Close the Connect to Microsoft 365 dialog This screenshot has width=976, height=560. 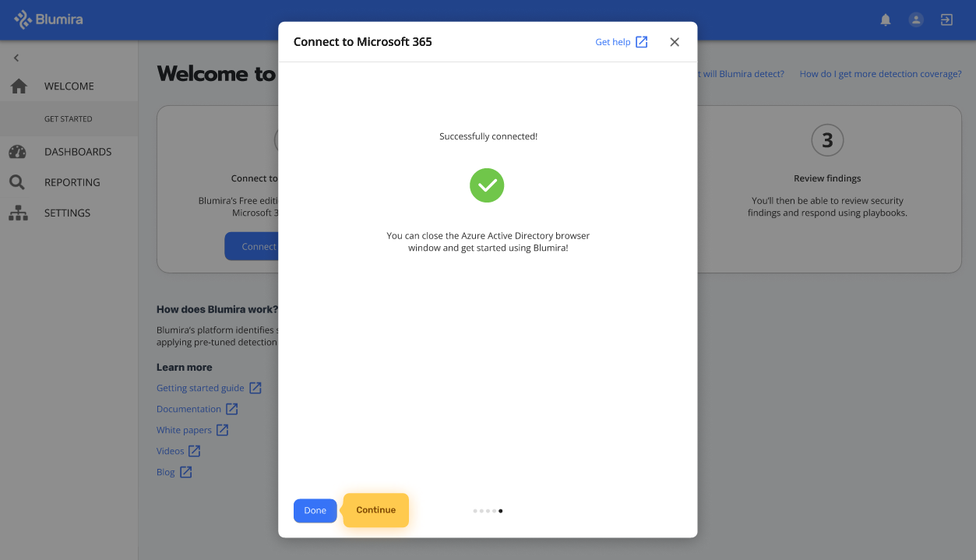tap(675, 42)
